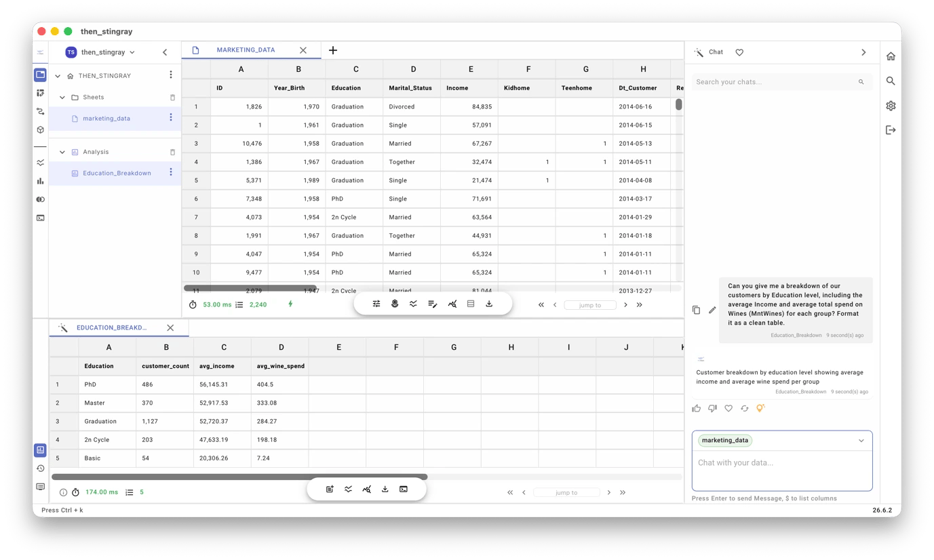This screenshot has width=934, height=560.
Task: Select Education_Breakdown in the tree
Action: click(117, 173)
